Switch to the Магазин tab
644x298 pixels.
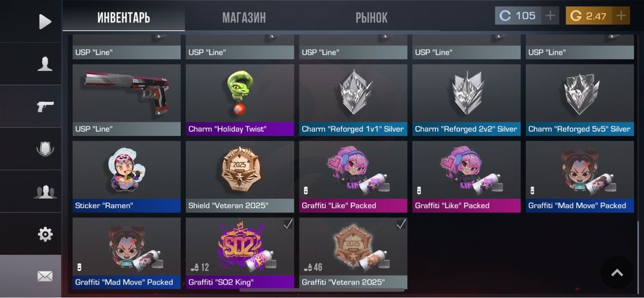coord(244,17)
